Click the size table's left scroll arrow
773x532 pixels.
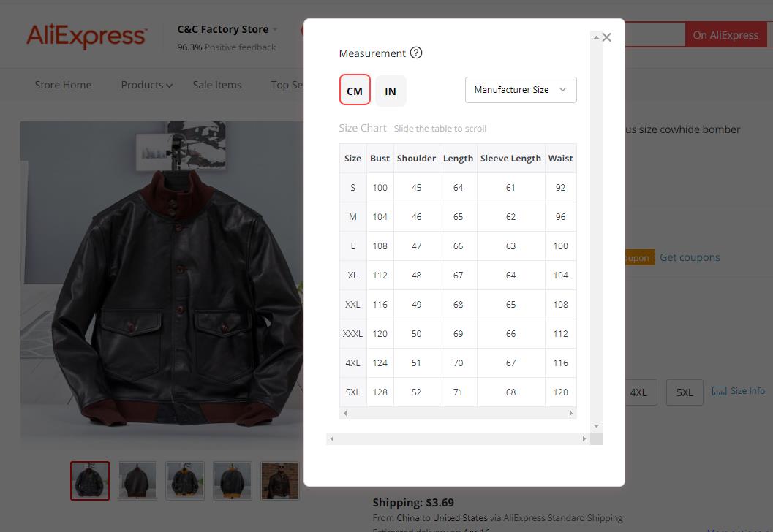coord(345,414)
